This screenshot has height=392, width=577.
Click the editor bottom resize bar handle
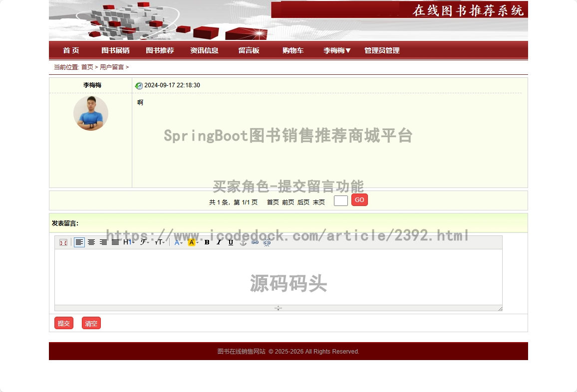click(278, 308)
